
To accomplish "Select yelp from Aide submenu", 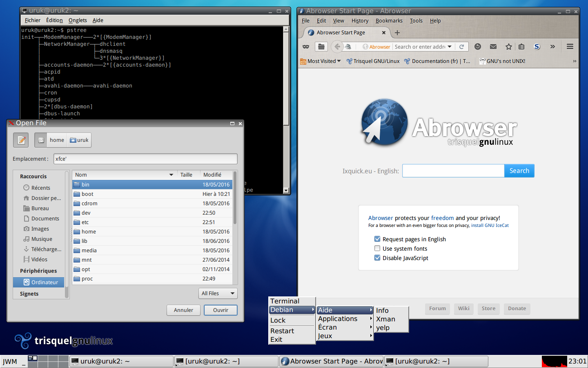I will (x=392, y=328).
